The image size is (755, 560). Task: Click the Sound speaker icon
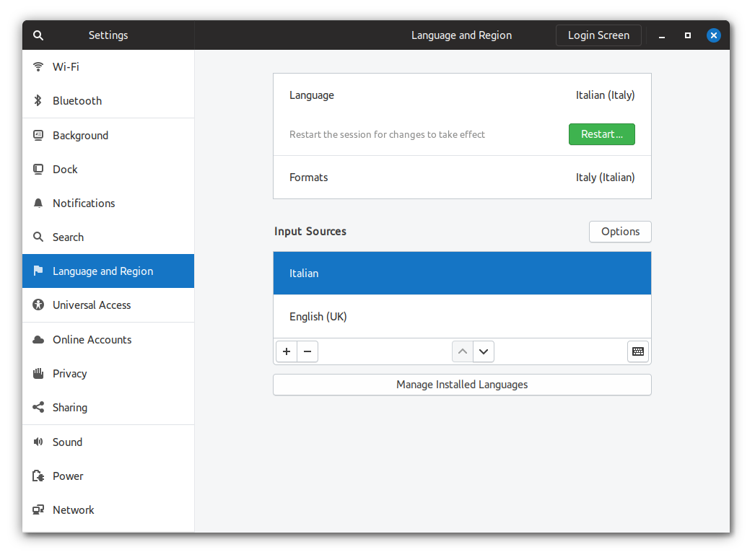[38, 442]
